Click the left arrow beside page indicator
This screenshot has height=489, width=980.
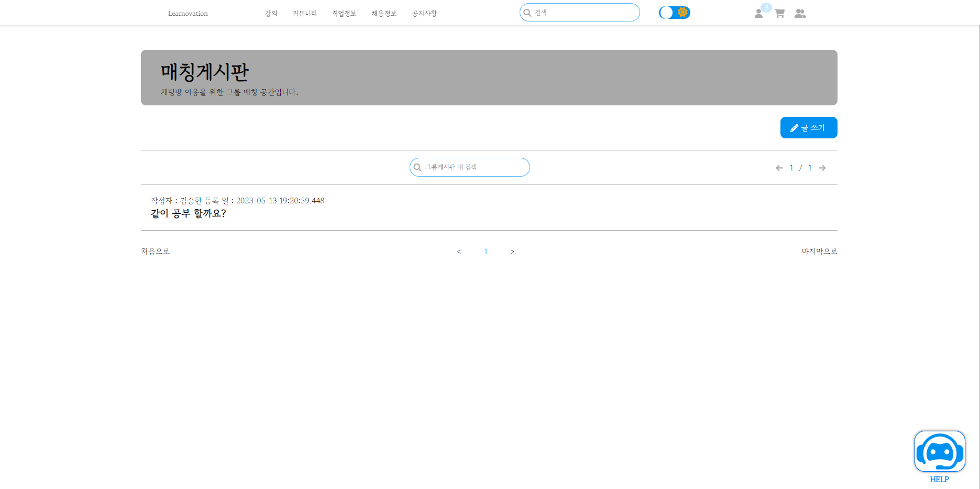[779, 168]
